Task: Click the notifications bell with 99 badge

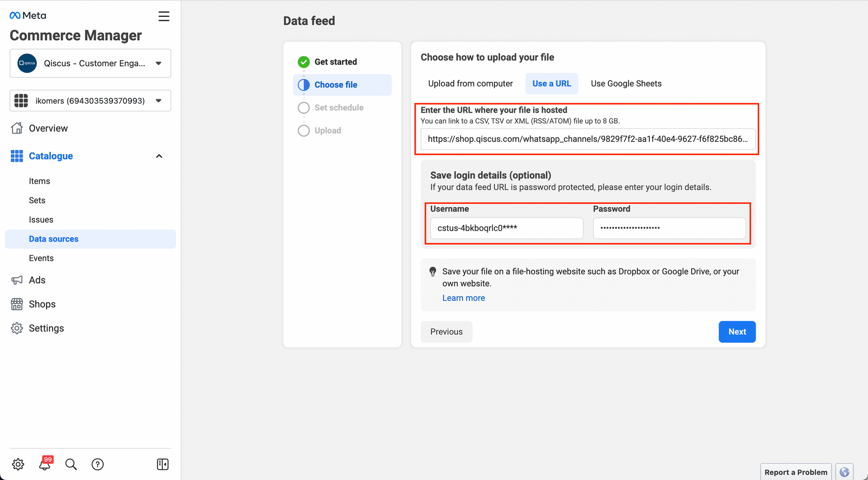Action: coord(45,464)
